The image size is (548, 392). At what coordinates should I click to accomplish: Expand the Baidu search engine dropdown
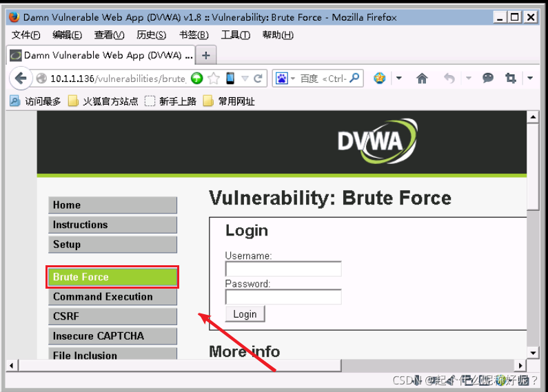click(x=293, y=79)
